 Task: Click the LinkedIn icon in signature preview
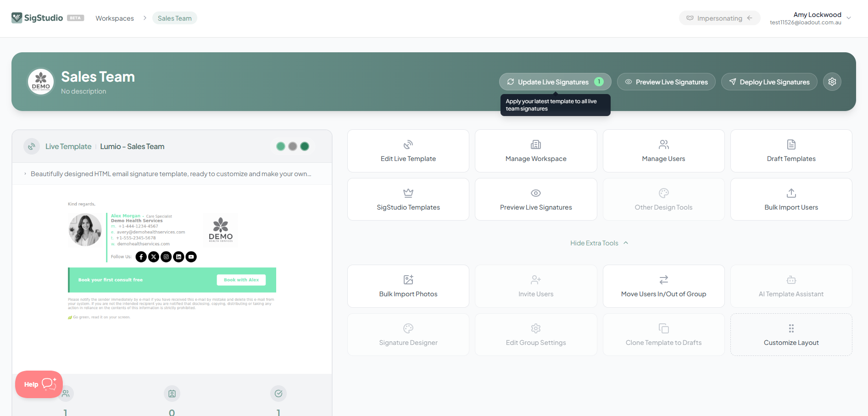pyautogui.click(x=178, y=257)
